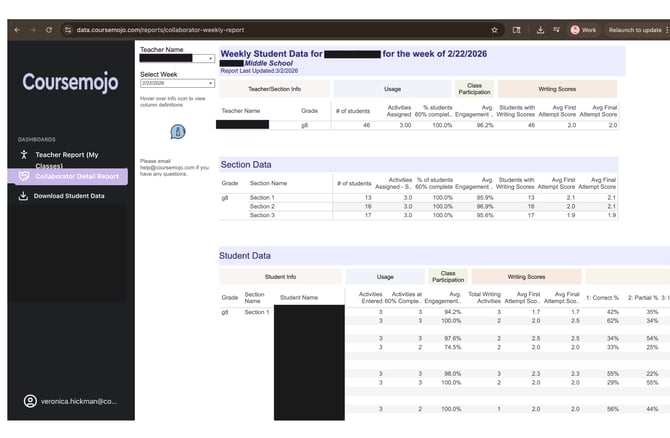Click top Class Participation header group
670x438 pixels.
(x=474, y=89)
